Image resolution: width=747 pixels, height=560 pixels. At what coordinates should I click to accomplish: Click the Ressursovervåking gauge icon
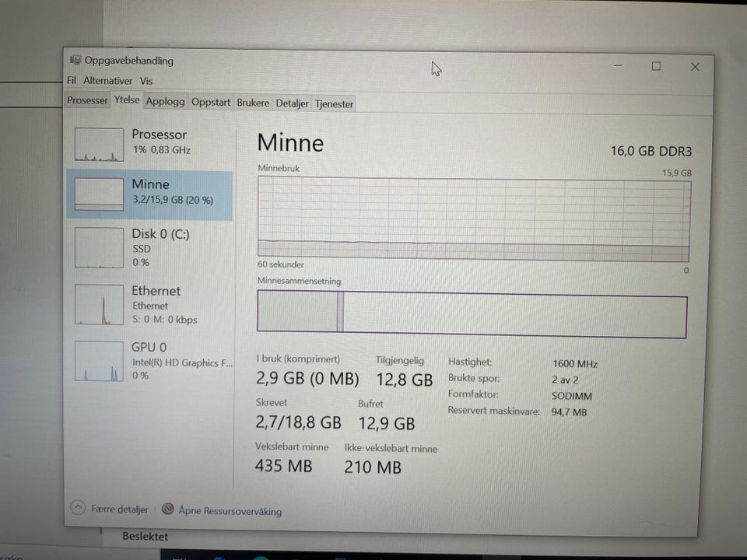[x=168, y=509]
